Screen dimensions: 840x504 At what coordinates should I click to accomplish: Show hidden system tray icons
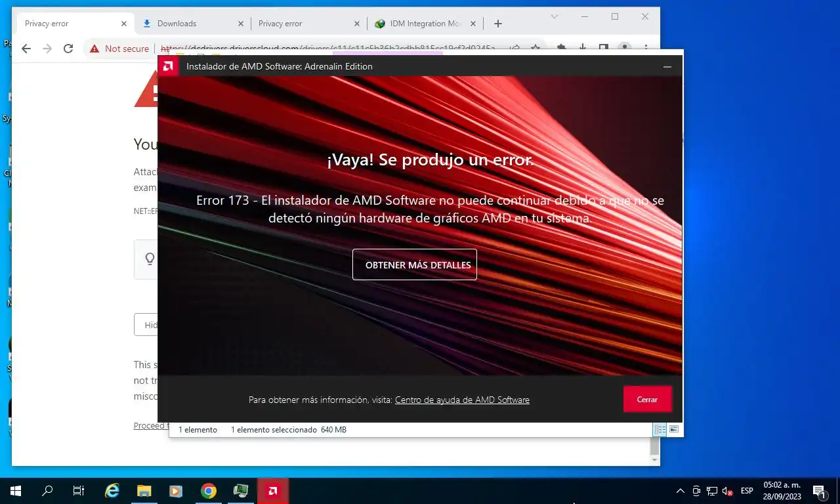[681, 491]
